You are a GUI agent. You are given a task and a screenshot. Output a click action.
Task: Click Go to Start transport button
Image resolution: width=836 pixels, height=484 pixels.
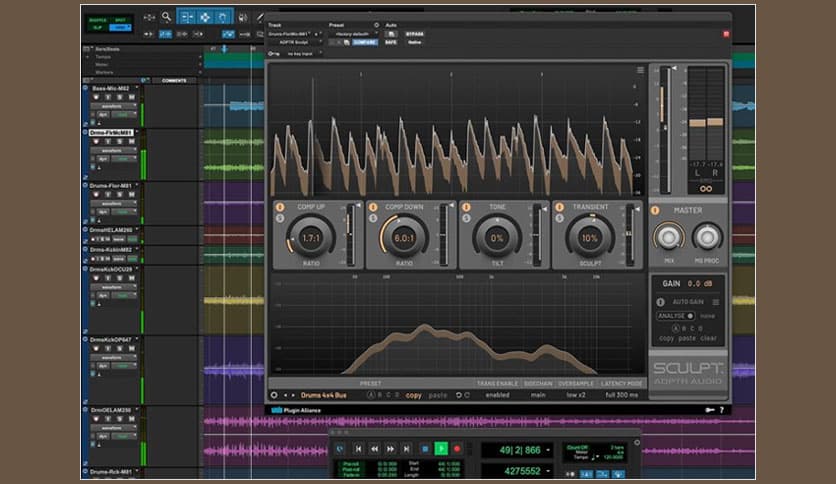pos(358,449)
